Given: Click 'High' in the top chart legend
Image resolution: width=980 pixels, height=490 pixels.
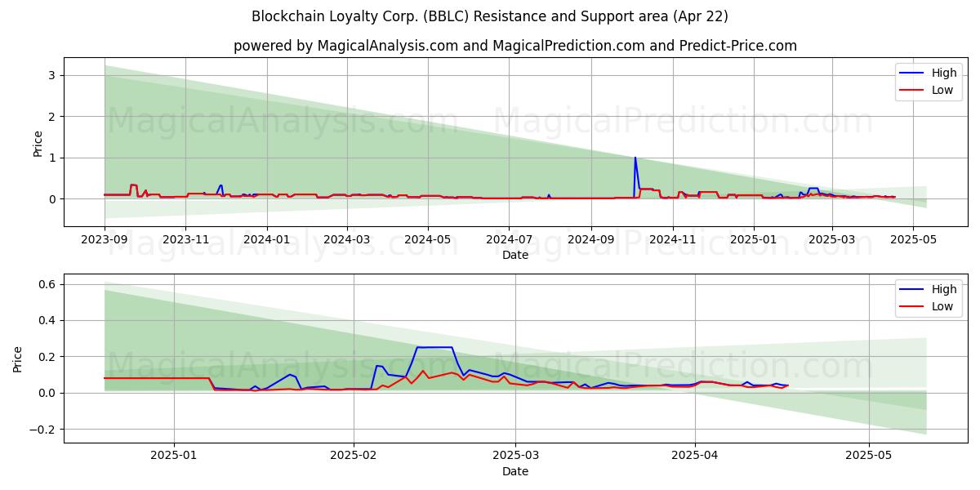Looking at the screenshot, I should 944,73.
